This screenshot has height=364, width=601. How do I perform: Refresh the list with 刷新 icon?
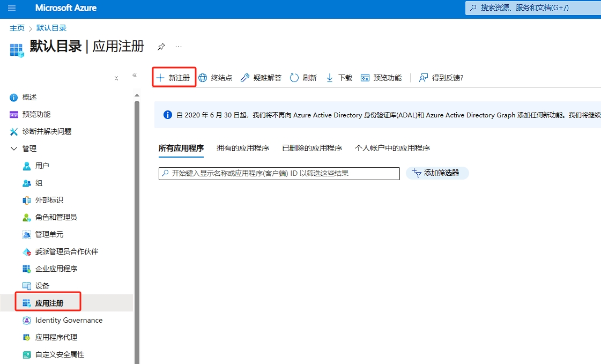click(294, 78)
